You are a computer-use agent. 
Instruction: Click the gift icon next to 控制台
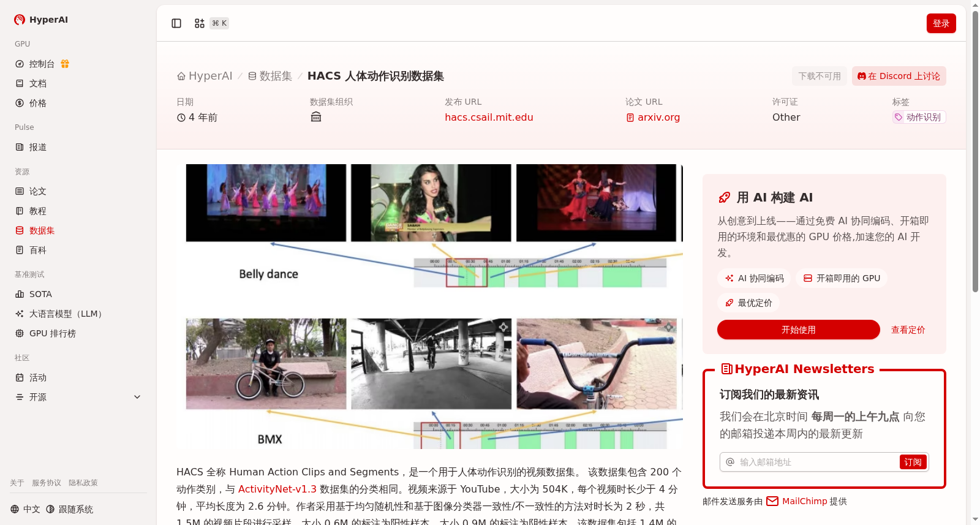coord(65,64)
